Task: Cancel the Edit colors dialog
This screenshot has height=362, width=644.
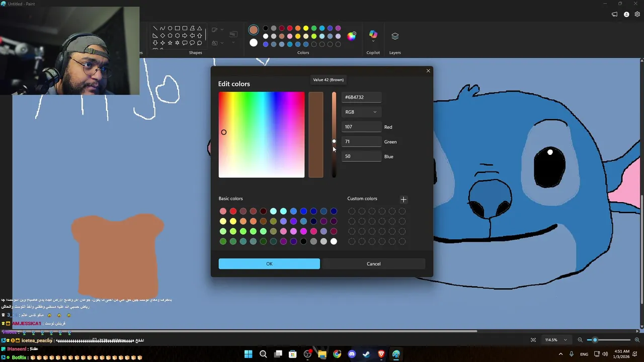Action: (x=373, y=264)
